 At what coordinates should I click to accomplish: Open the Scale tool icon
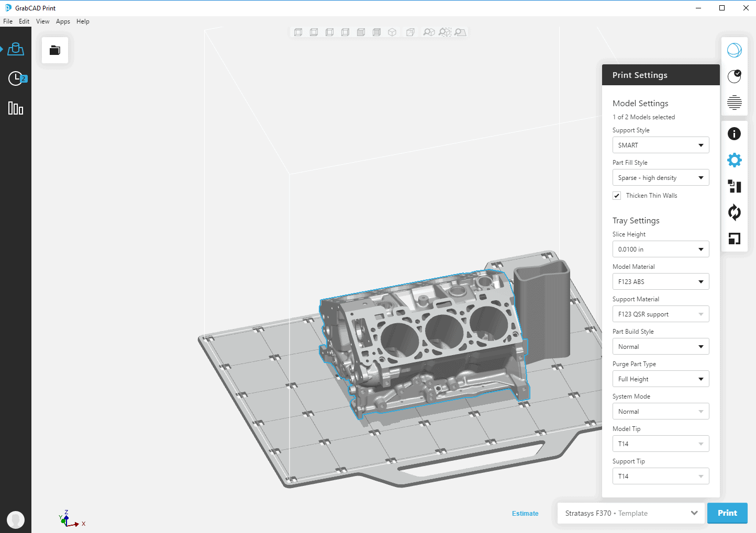(735, 239)
